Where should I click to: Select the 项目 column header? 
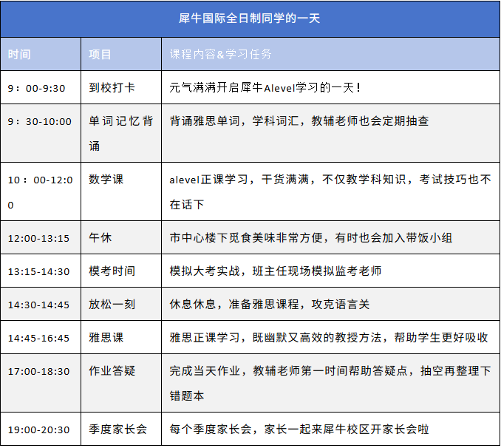(x=100, y=54)
